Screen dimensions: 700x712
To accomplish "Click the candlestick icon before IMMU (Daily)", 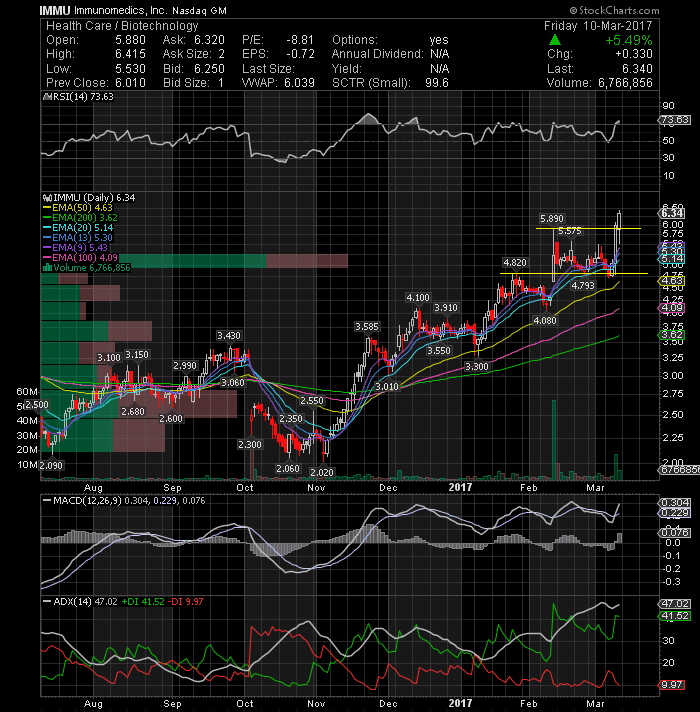I will point(47,198).
